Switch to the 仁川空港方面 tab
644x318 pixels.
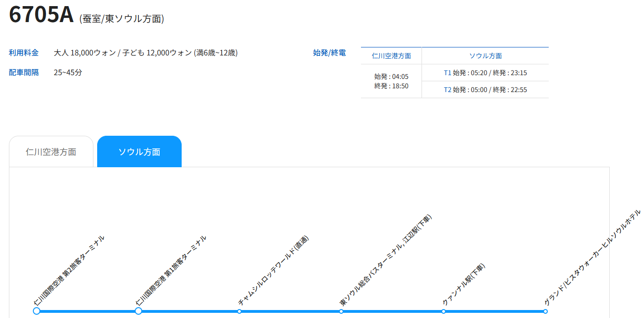tap(51, 152)
